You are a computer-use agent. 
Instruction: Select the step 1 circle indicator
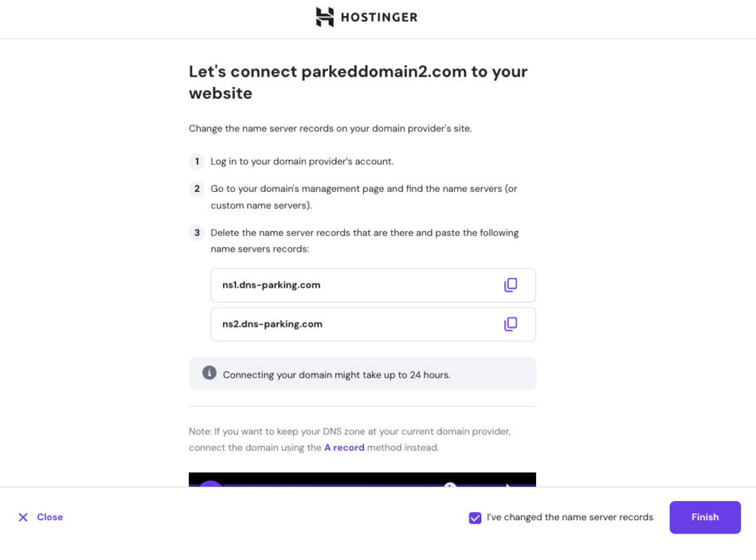point(196,161)
